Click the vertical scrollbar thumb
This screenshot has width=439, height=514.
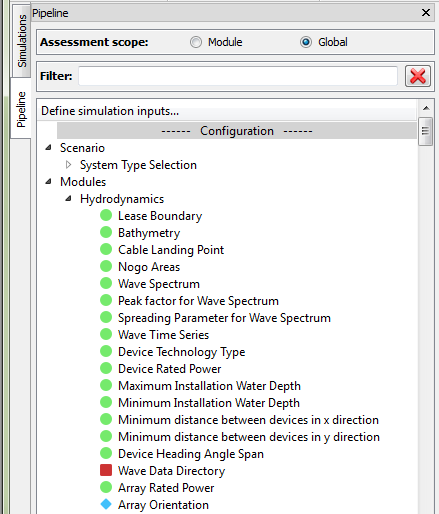coord(426,131)
